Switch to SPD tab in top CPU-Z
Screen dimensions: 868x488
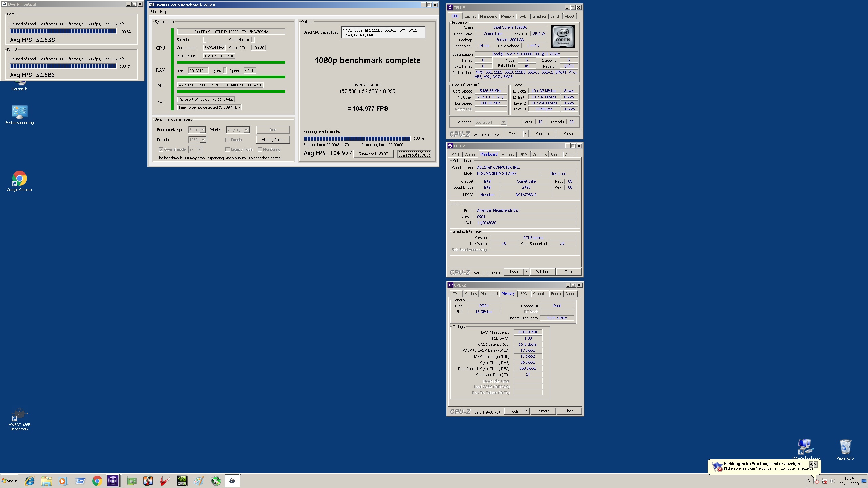click(523, 16)
